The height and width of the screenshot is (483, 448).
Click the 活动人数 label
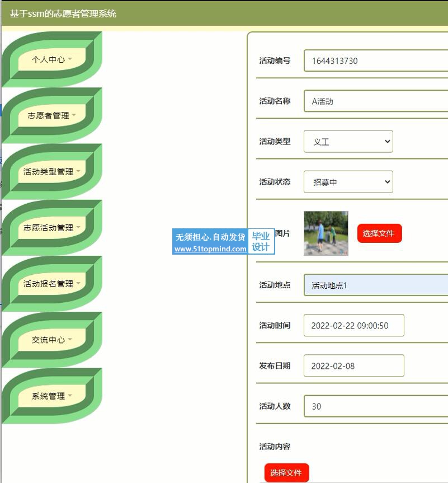tap(275, 406)
